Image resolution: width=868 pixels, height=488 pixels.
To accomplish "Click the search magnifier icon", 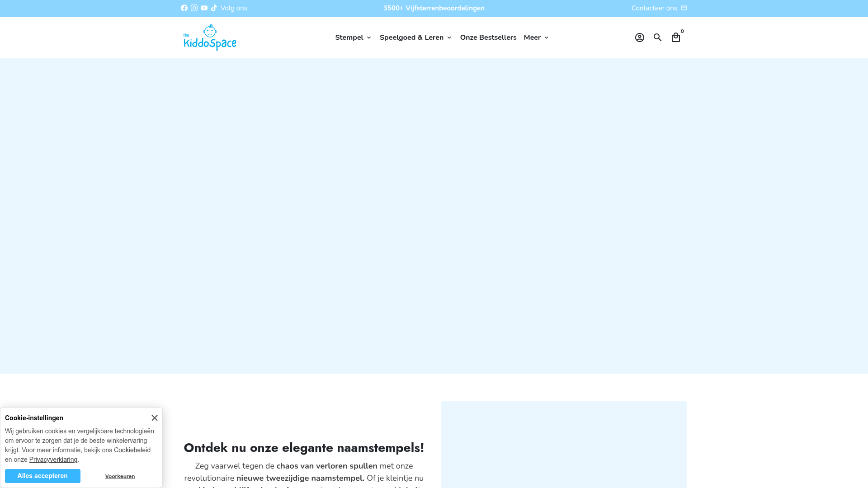I will tap(657, 38).
